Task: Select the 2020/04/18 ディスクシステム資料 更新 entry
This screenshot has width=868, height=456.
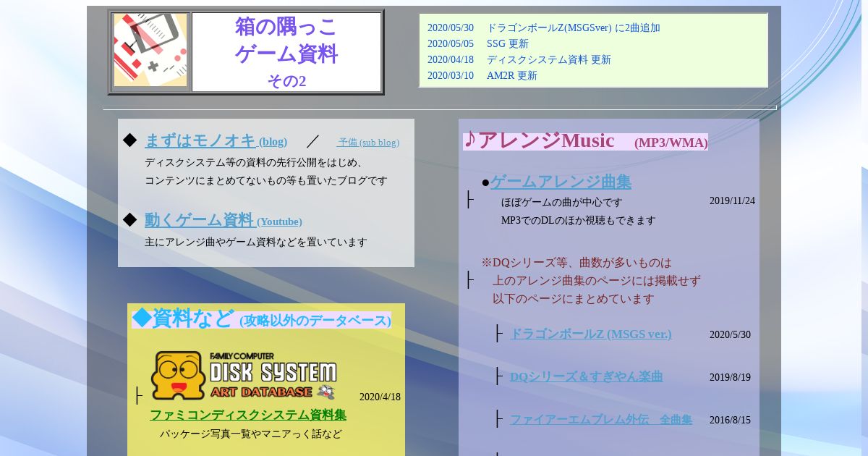Action: (519, 59)
